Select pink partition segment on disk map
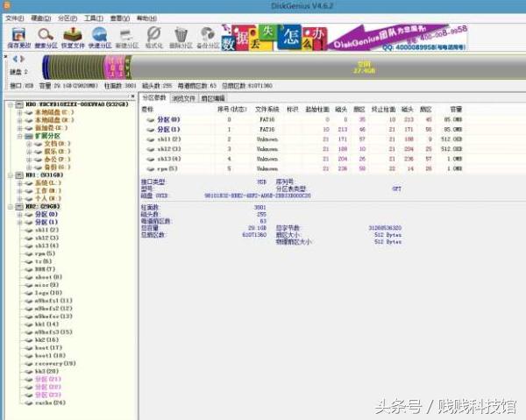Viewport: 526px width, 420px height. pyautogui.click(x=115, y=68)
